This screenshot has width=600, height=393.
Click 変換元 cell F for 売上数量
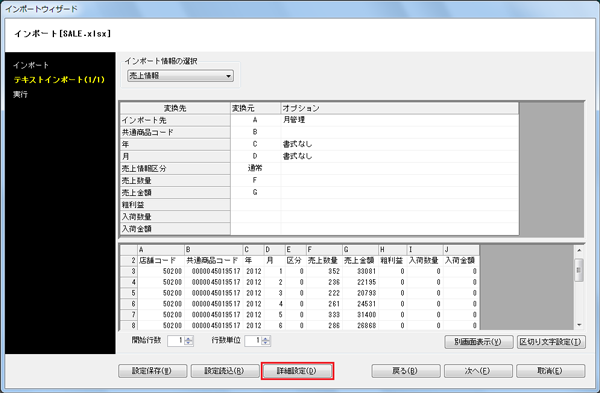click(255, 180)
